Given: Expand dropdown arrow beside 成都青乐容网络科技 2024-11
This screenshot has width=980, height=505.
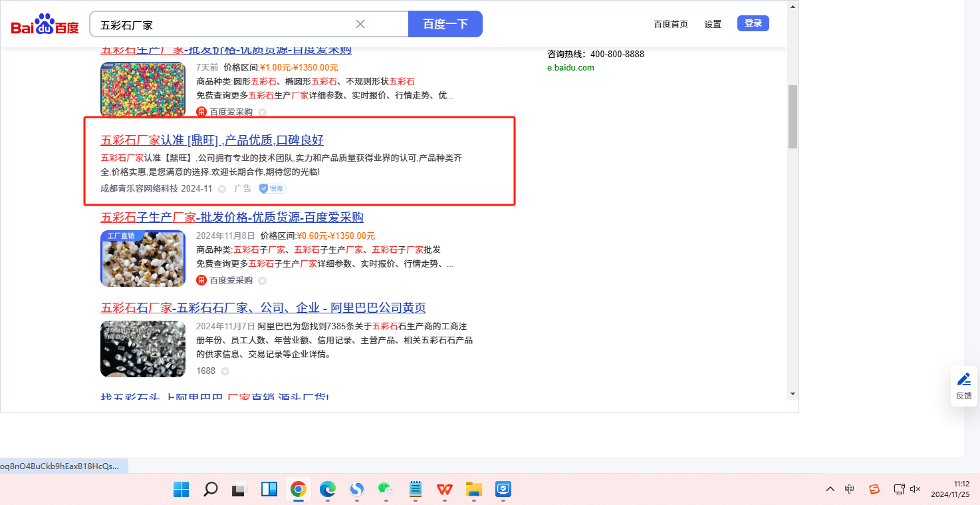Looking at the screenshot, I should tap(222, 189).
